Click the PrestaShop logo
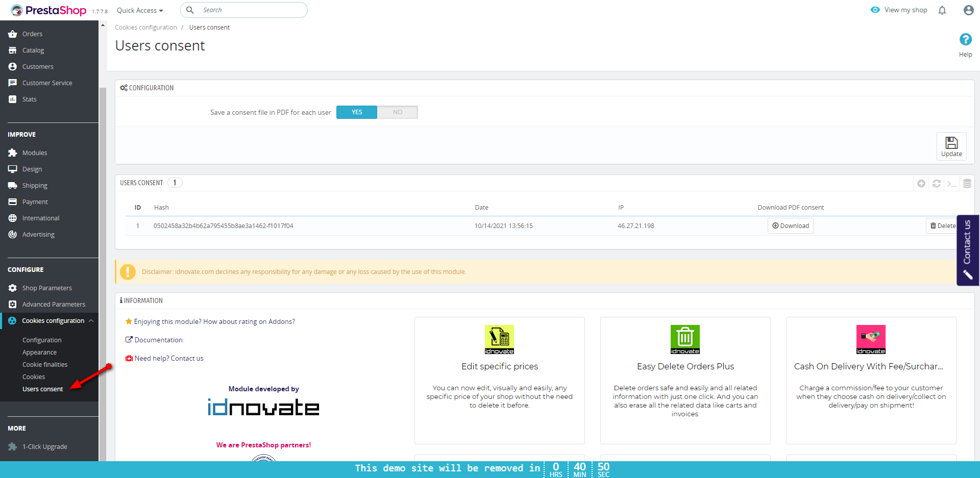 click(x=49, y=10)
